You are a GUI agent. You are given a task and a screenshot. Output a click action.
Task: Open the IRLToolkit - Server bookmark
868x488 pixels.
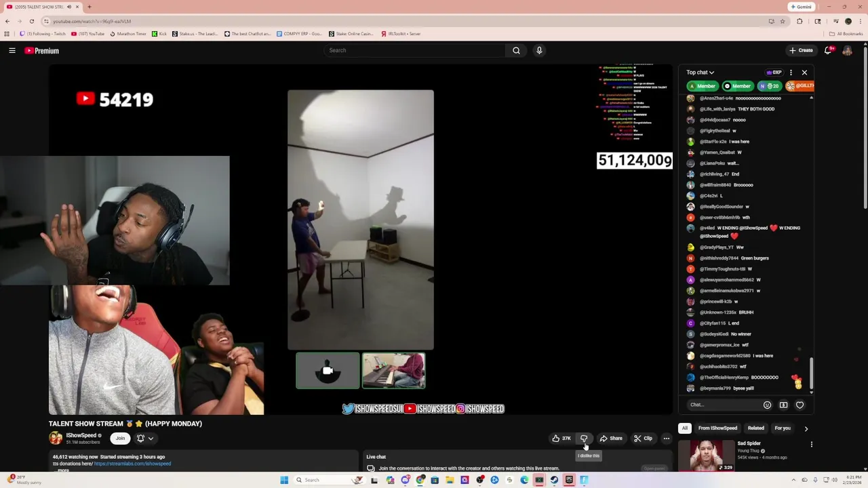[x=400, y=34]
